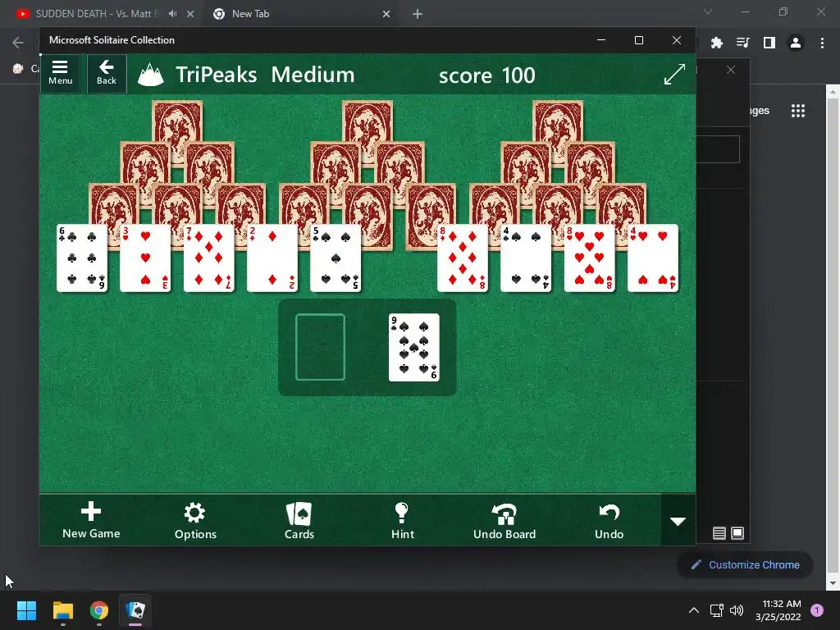This screenshot has height=630, width=840.
Task: Select the 4 of spades card
Action: (x=526, y=258)
